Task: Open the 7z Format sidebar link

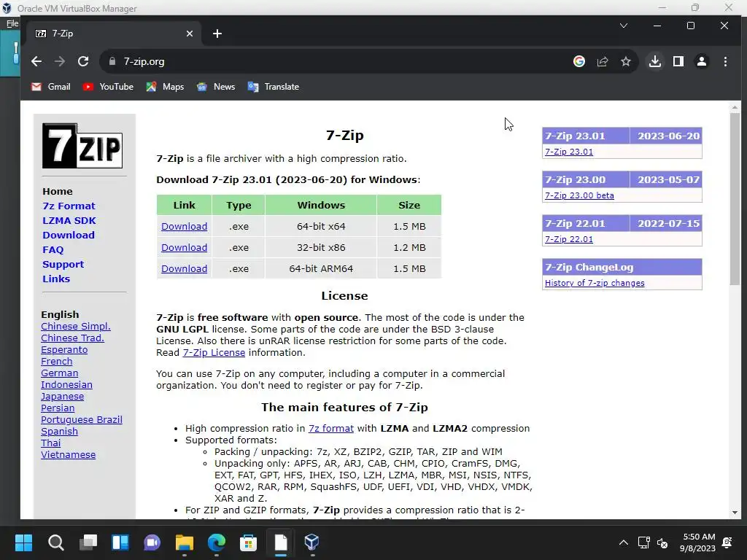Action: [69, 206]
